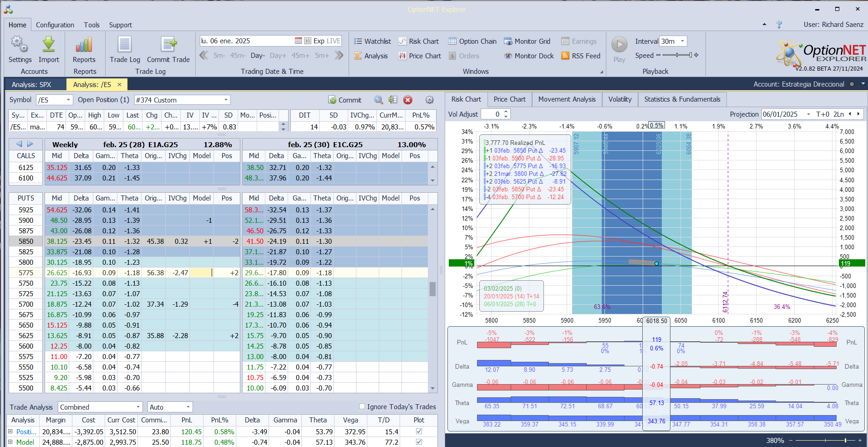The image size is (868, 447).
Task: Open the Monitor Dock window
Action: click(x=529, y=56)
